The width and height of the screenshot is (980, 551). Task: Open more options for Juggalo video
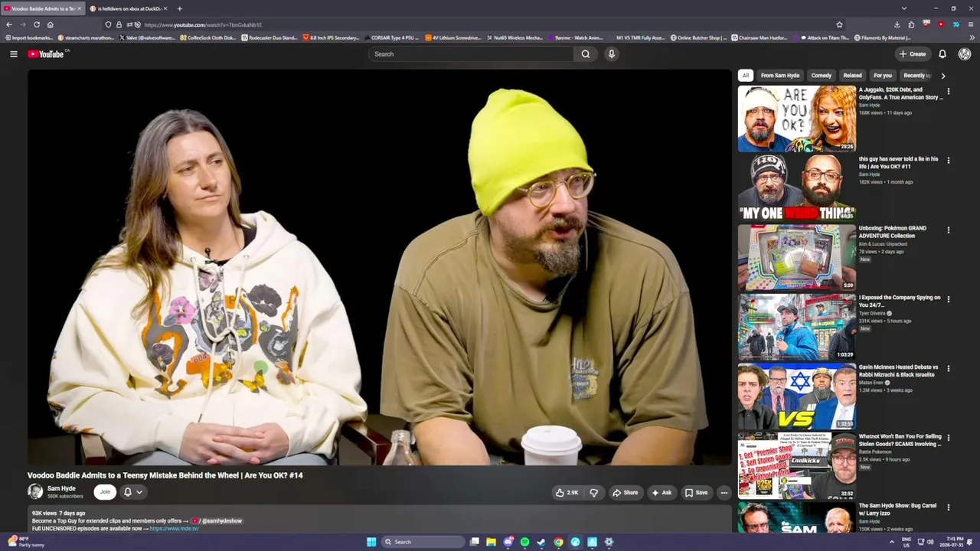click(948, 91)
